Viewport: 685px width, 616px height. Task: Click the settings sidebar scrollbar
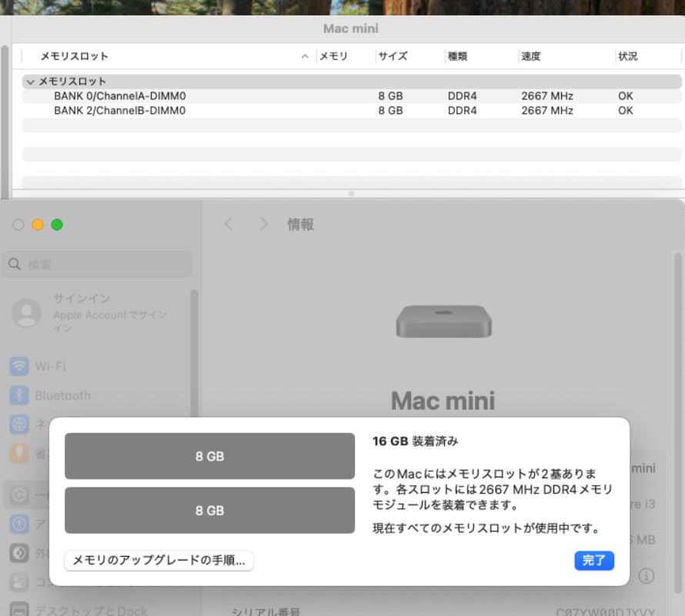pos(195,353)
